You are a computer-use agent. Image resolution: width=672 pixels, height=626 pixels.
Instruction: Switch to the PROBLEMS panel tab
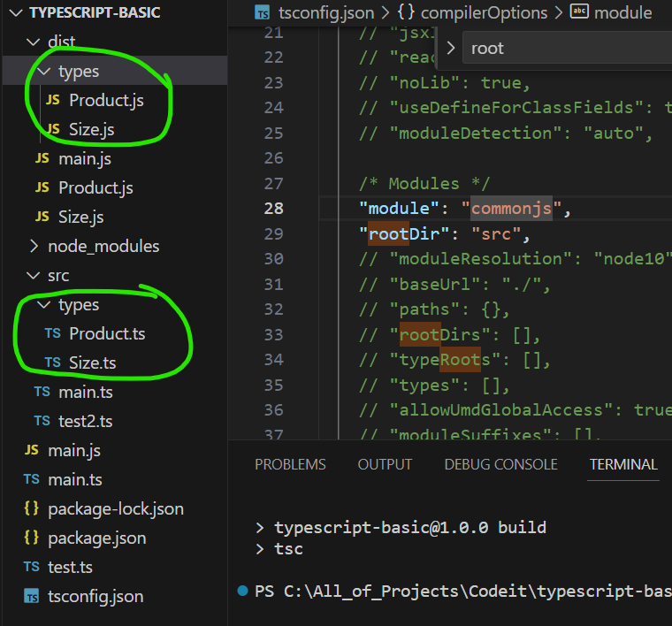point(290,464)
